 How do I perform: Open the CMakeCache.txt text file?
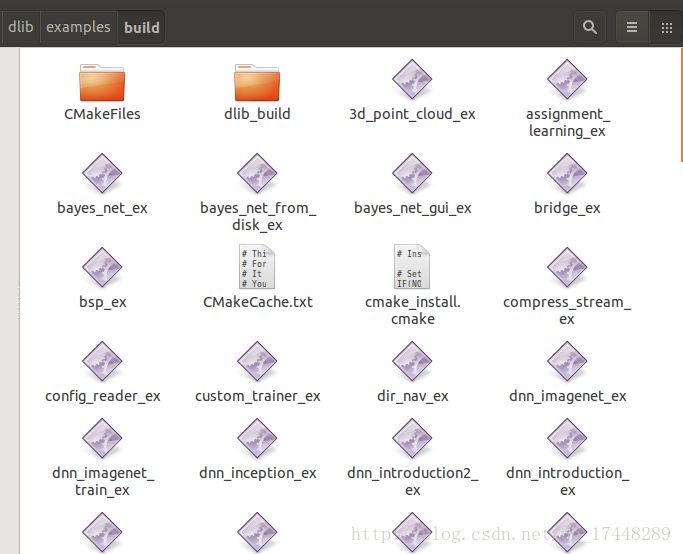257,270
